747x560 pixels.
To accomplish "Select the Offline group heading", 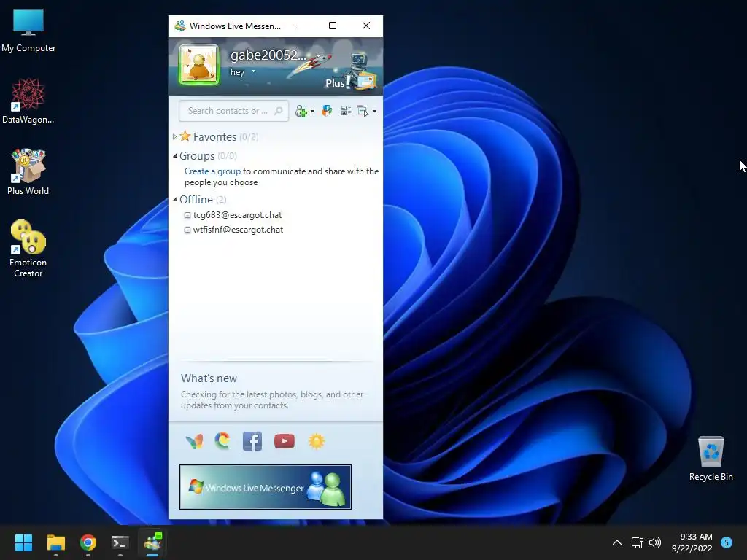I will tap(196, 200).
